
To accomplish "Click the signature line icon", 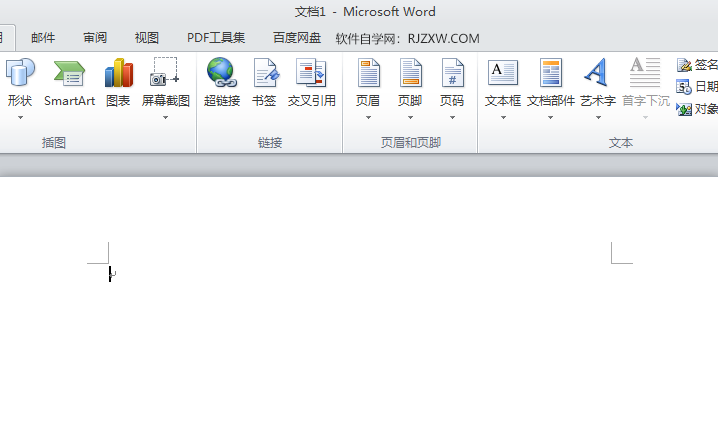I will pos(684,65).
